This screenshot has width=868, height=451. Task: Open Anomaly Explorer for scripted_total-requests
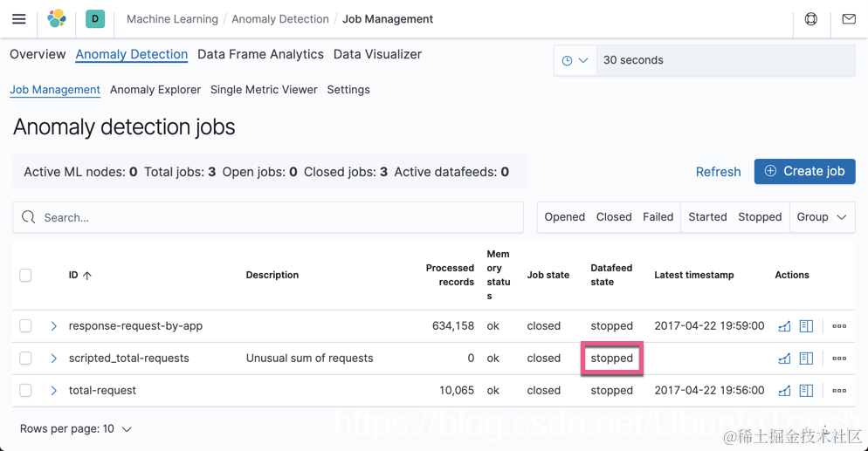pyautogui.click(x=806, y=359)
